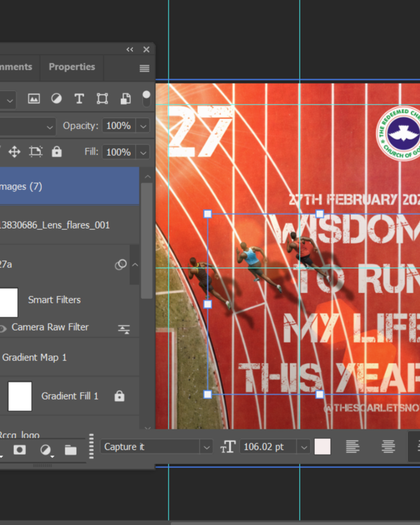This screenshot has height=525, width=420.
Task: Lock layer position with move icon
Action: click(15, 152)
